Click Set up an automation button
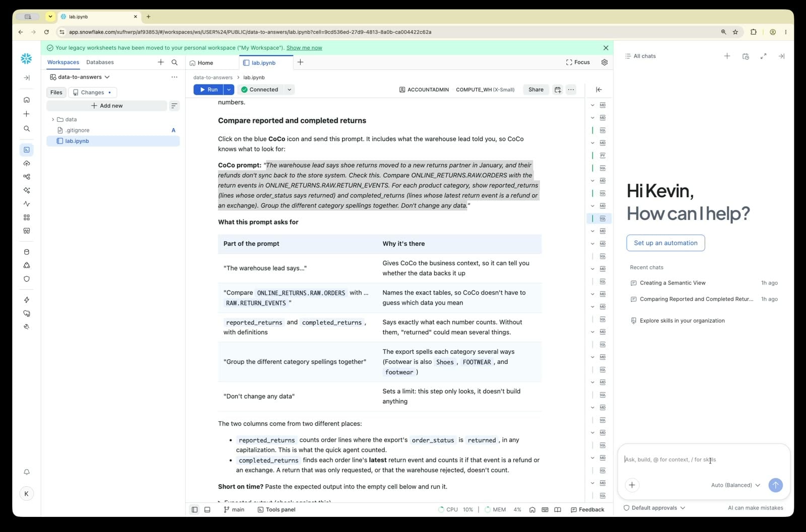Image resolution: width=806 pixels, height=532 pixels. 665,243
